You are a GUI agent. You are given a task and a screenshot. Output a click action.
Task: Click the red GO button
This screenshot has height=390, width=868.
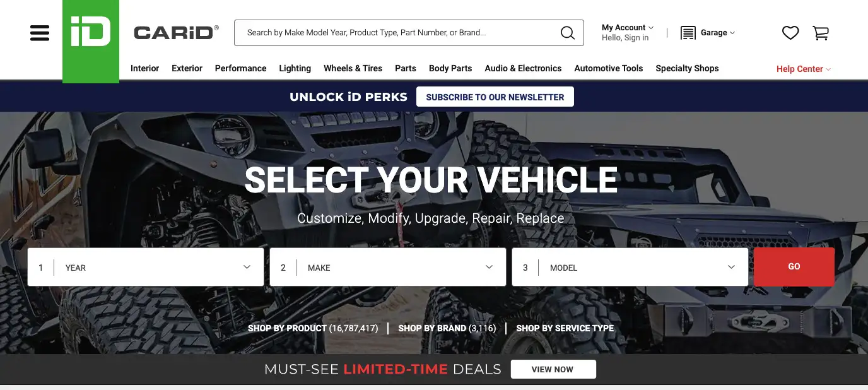tap(794, 267)
